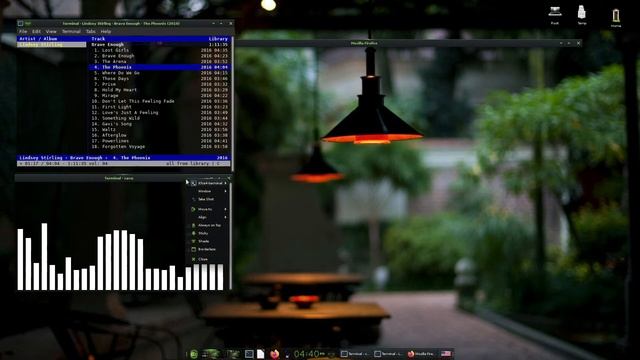
Task: Open the File menu in terminal
Action: point(23,31)
